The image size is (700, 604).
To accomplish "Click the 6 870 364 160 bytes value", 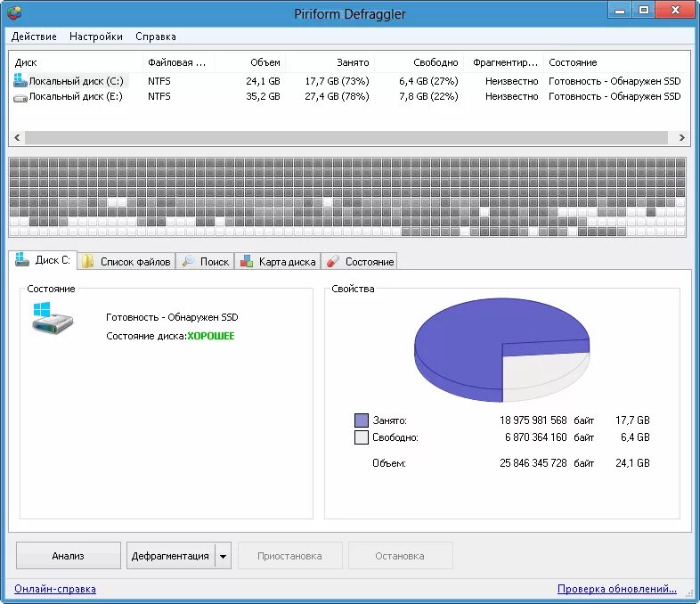I will 536,437.
